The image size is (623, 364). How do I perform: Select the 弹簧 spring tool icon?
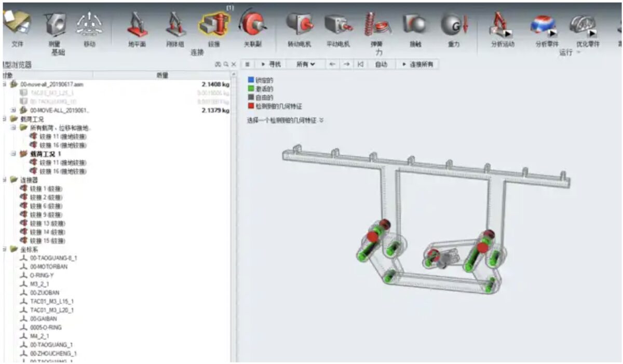pos(379,24)
